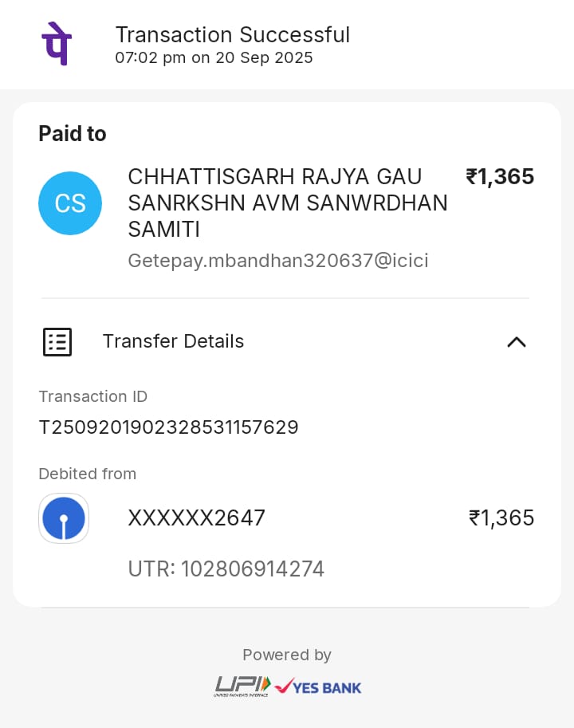Click the Getepay.mbandhan320637@icici UPI ID
The width and height of the screenshot is (574, 728).
tap(278, 261)
